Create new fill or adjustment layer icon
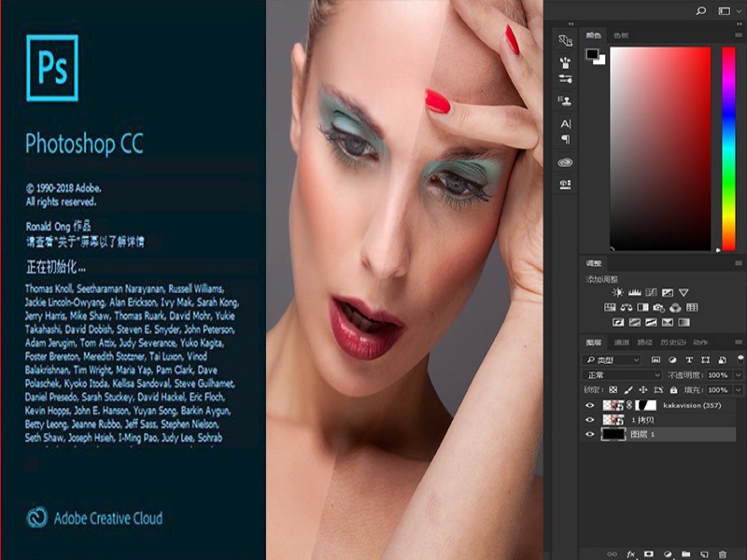Image resolution: width=747 pixels, height=560 pixels. [x=668, y=553]
